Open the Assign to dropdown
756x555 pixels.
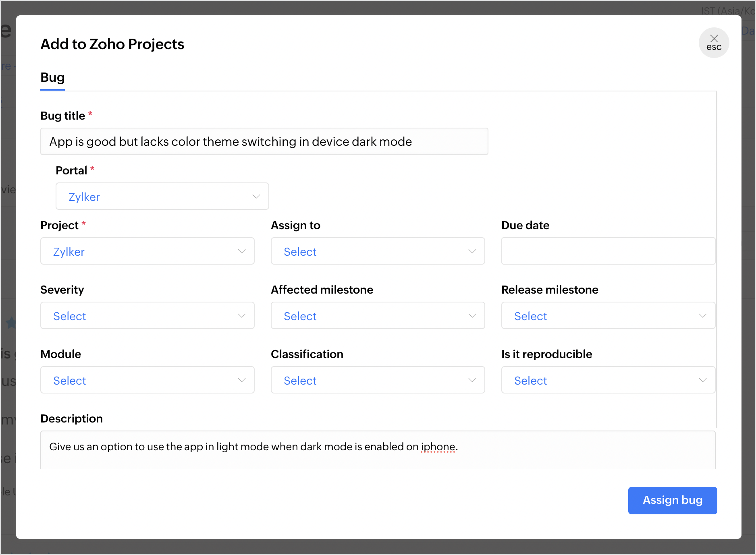(378, 251)
